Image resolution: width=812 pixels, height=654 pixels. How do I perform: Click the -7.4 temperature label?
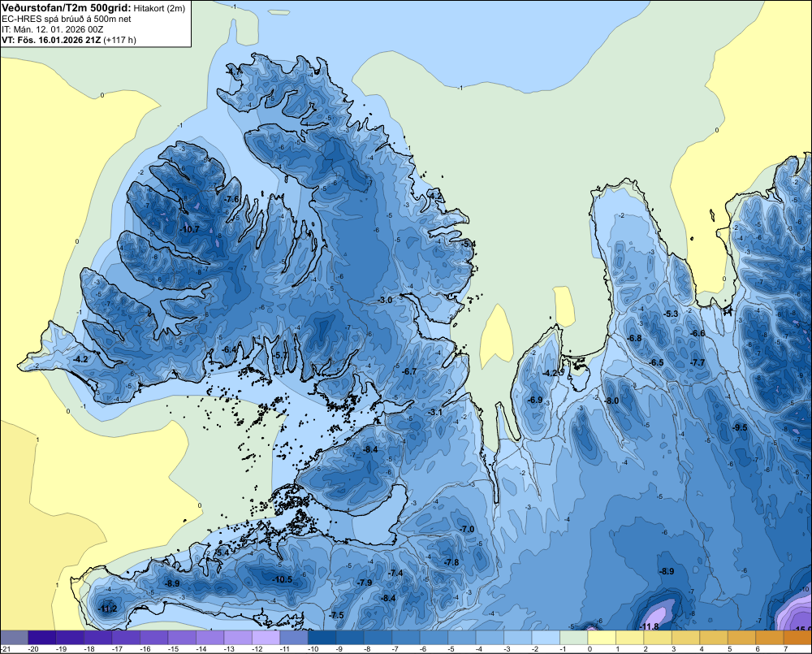[396, 573]
